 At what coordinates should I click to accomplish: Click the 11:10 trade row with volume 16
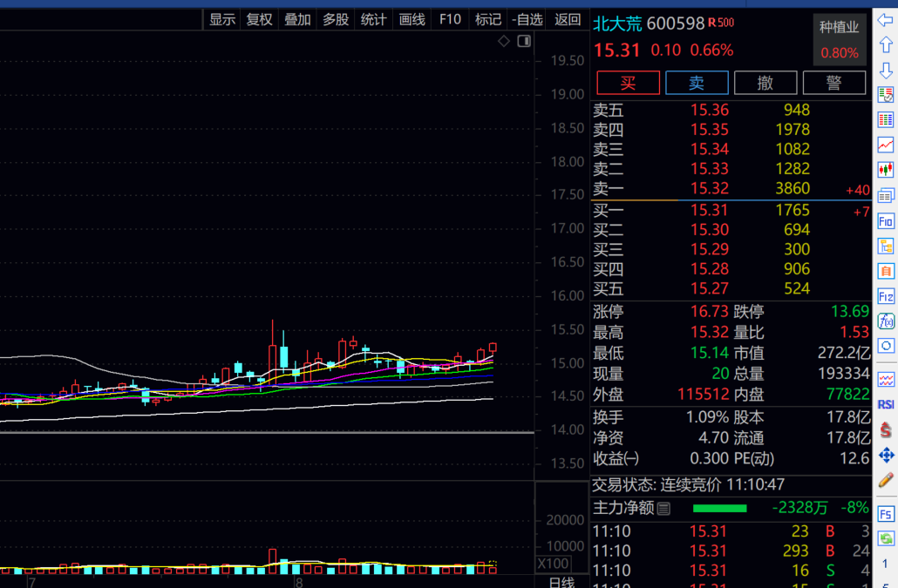[x=731, y=571]
